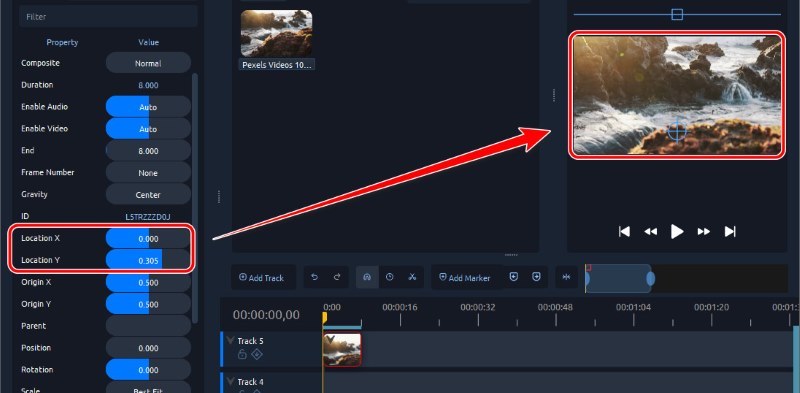The height and width of the screenshot is (393, 800).
Task: Open the Frame Number dropdown showing None
Action: pyautogui.click(x=148, y=173)
